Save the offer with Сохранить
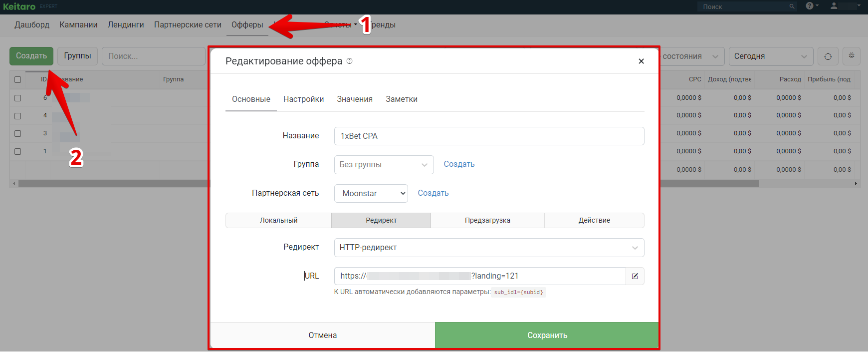The width and height of the screenshot is (868, 352). 547,335
